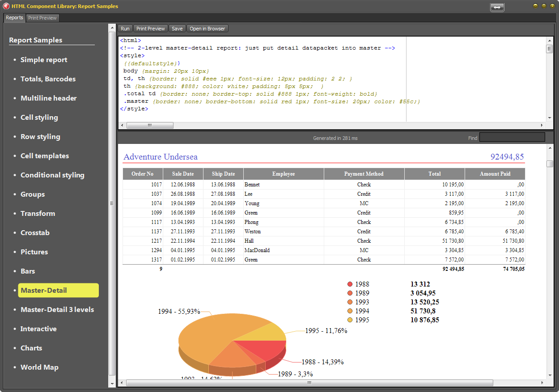The width and height of the screenshot is (559, 392).
Task: Click the red application icon in title bar
Action: coord(6,6)
